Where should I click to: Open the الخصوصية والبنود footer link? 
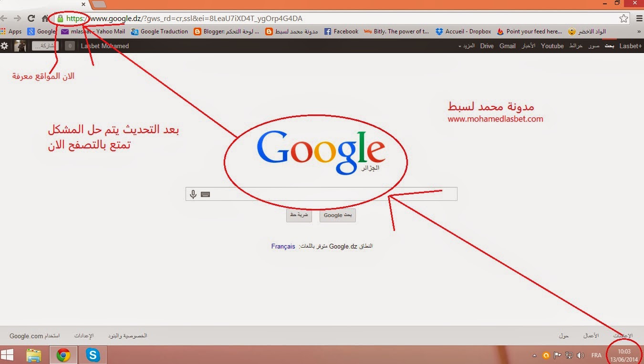[x=128, y=336]
